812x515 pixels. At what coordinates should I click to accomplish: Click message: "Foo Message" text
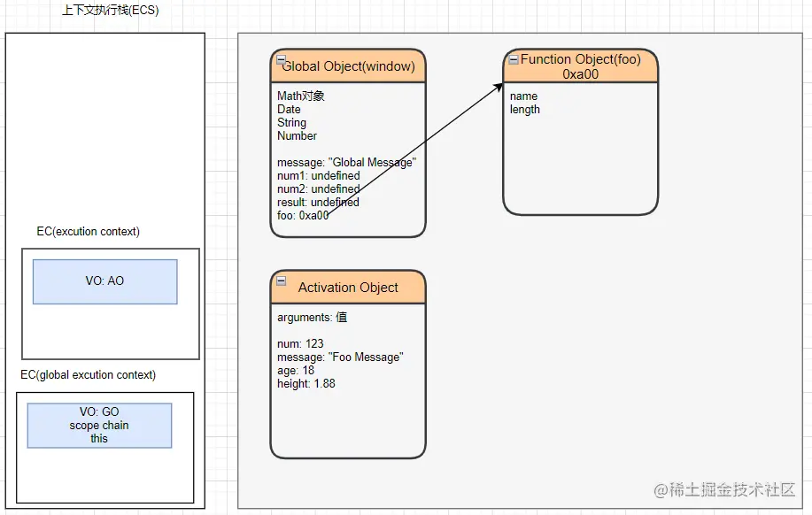pos(340,357)
